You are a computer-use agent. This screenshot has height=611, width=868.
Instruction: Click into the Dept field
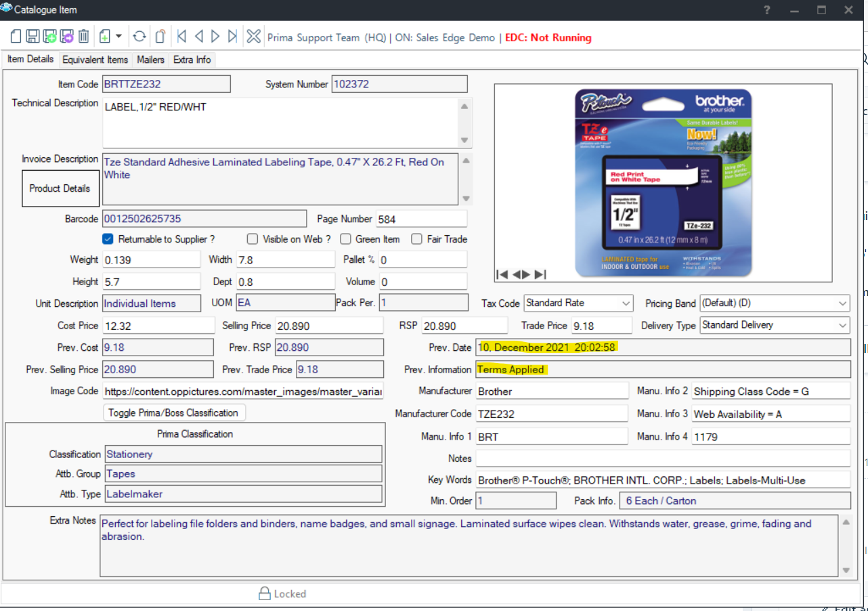tap(285, 281)
